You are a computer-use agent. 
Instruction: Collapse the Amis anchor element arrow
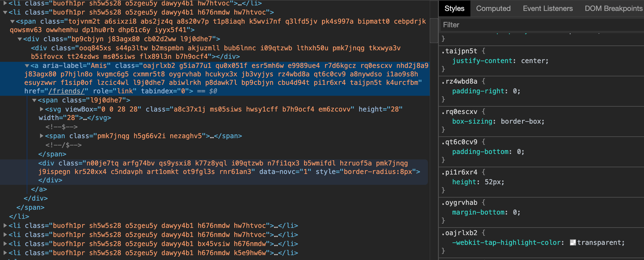(27, 66)
